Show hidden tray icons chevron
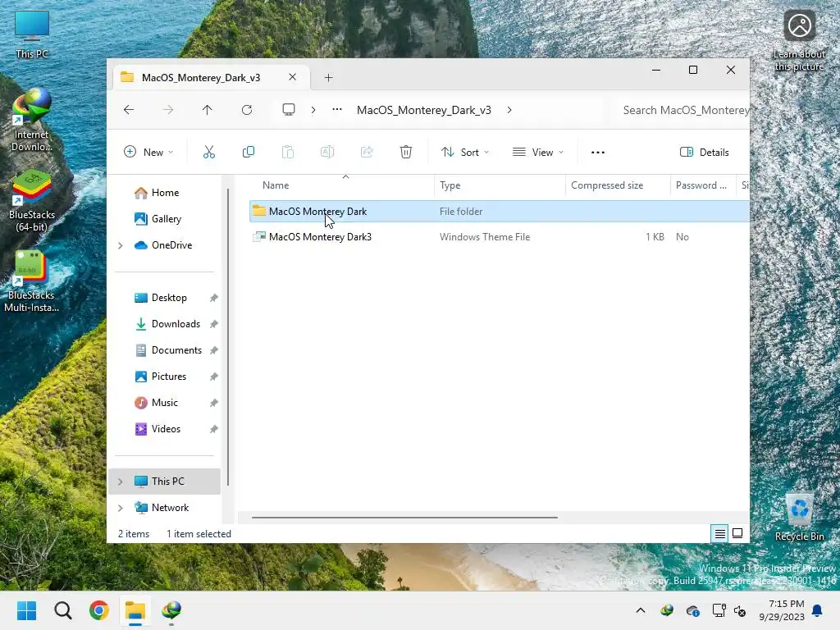840x630 pixels. 640,610
